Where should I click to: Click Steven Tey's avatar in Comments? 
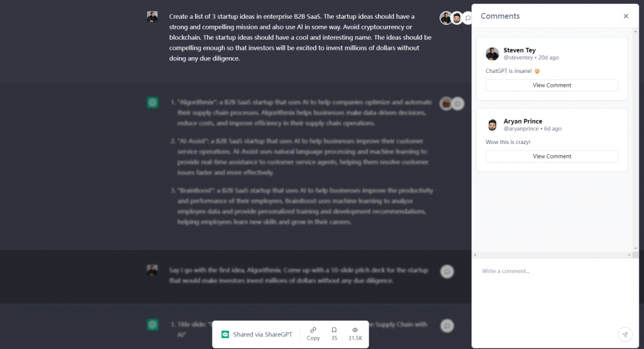pos(492,54)
